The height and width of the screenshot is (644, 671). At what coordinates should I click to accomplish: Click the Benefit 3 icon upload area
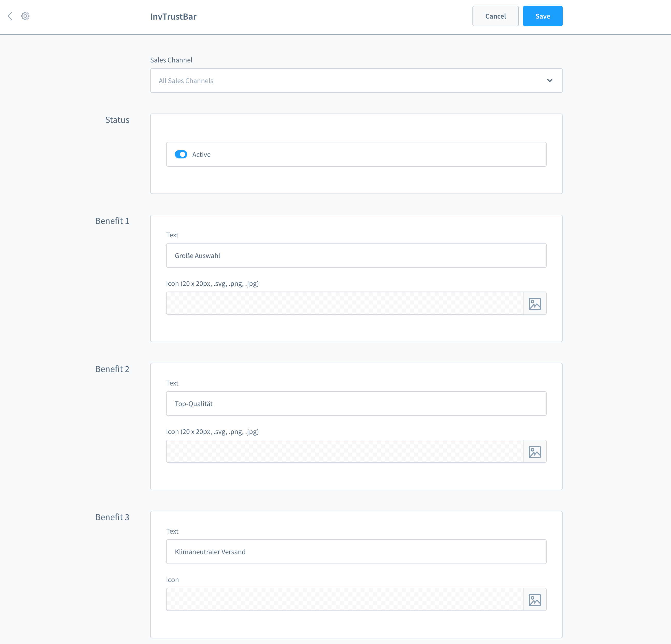345,599
